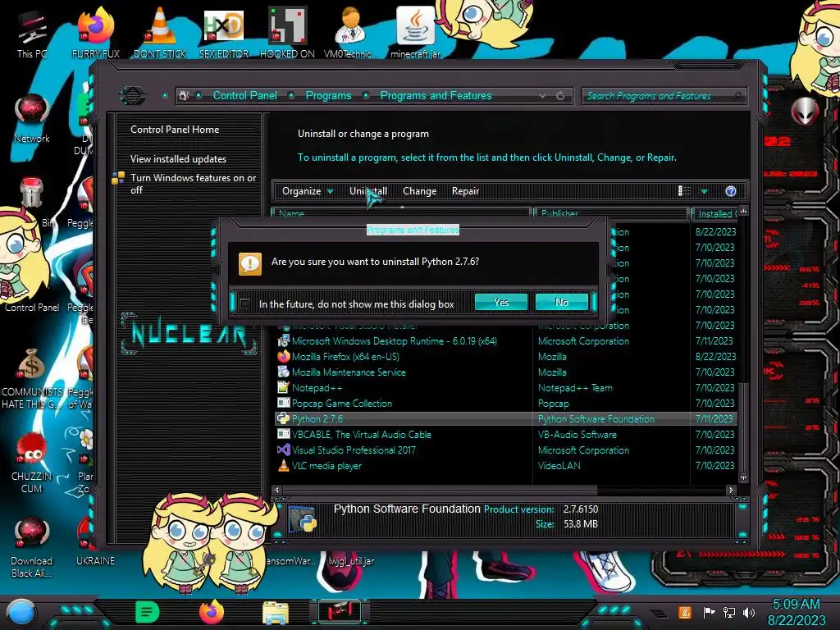
Task: Select the Python 2.7.6 row
Action: pos(506,419)
